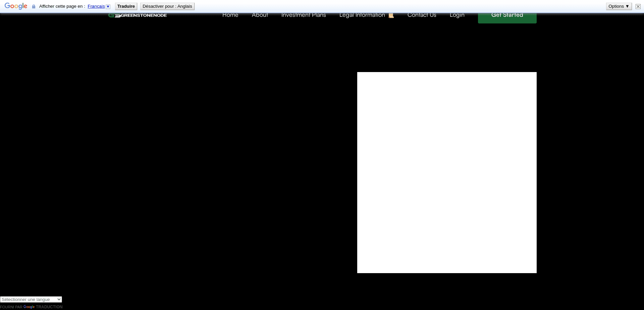Select Legal Information in the navigation
The width and height of the screenshot is (644, 310).
(362, 15)
